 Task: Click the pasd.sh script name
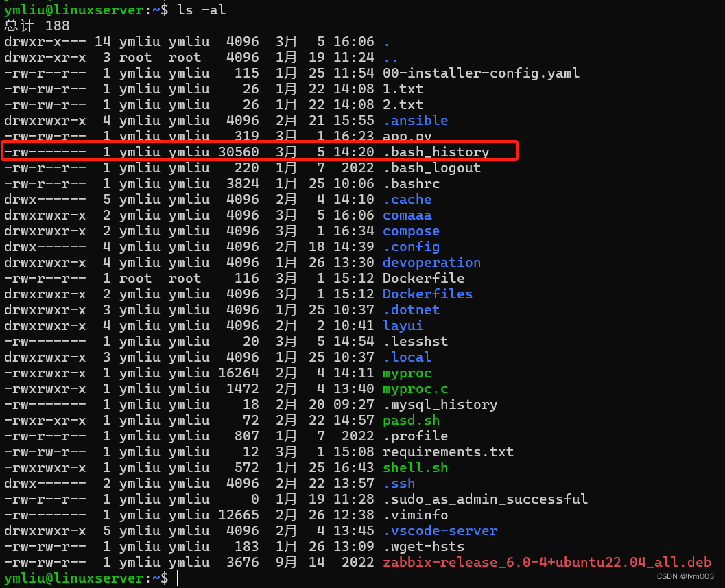(411, 420)
